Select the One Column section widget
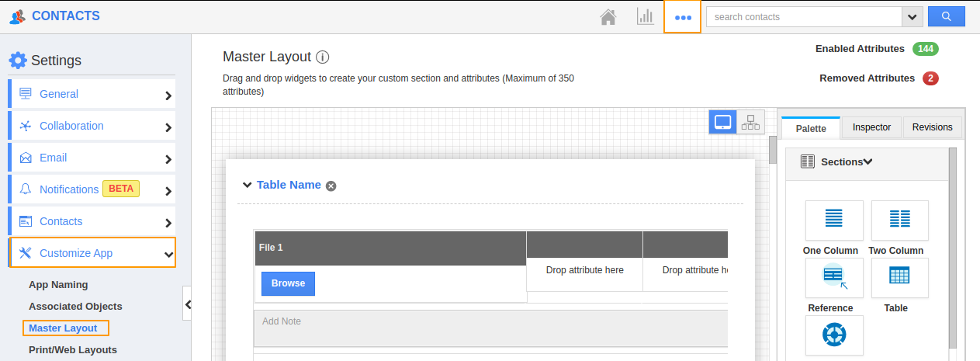The image size is (980, 361). pyautogui.click(x=834, y=220)
